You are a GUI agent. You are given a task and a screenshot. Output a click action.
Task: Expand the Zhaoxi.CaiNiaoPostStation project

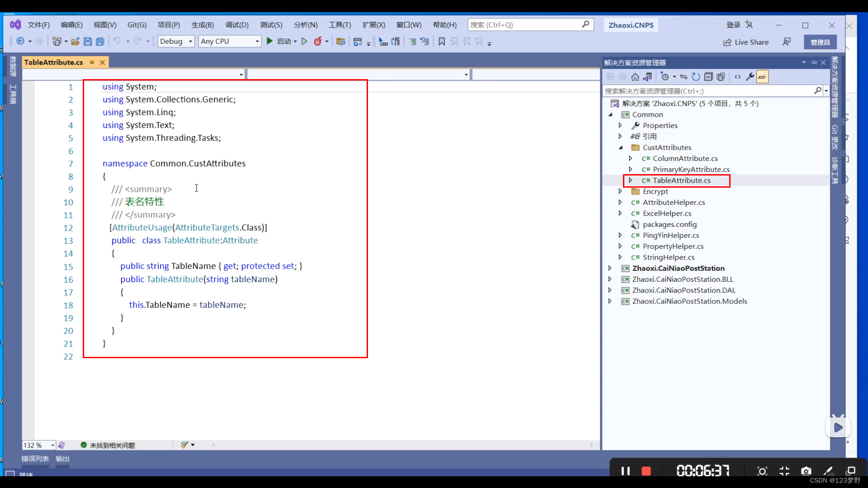click(x=610, y=268)
